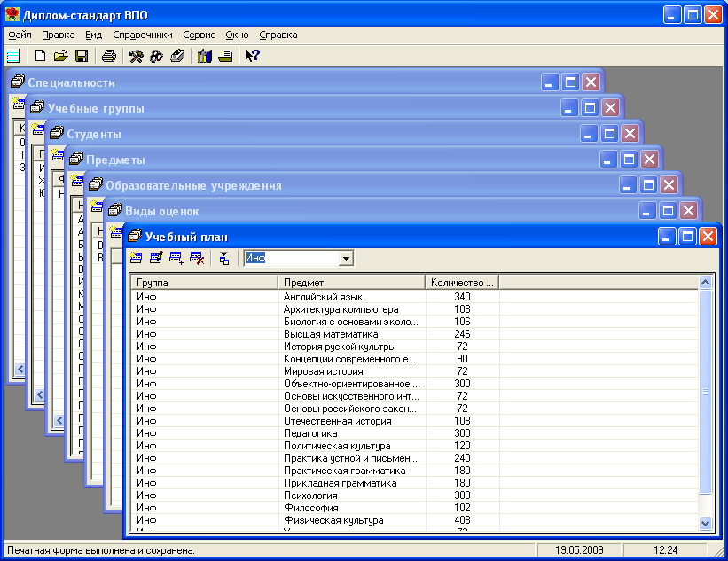Click the Open folder toolbar icon
The image size is (728, 561).
(x=60, y=57)
